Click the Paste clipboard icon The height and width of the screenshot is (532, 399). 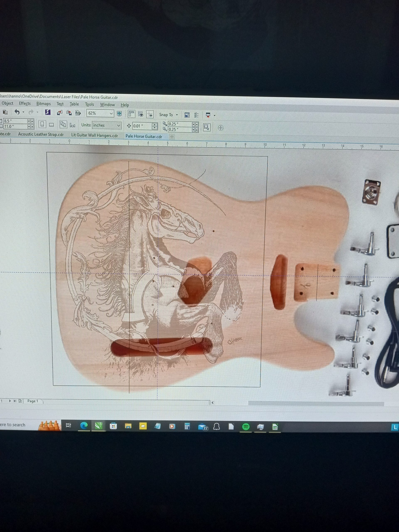5,112
